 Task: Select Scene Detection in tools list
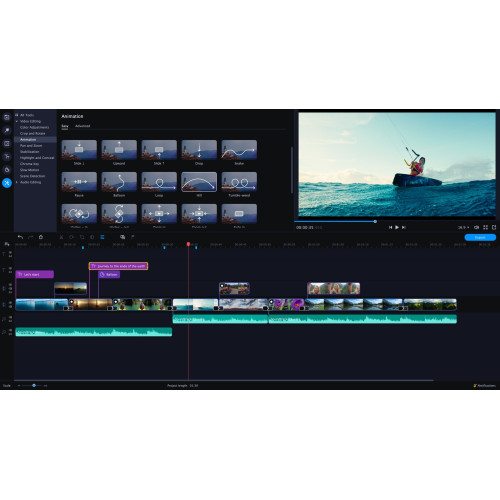click(x=32, y=176)
